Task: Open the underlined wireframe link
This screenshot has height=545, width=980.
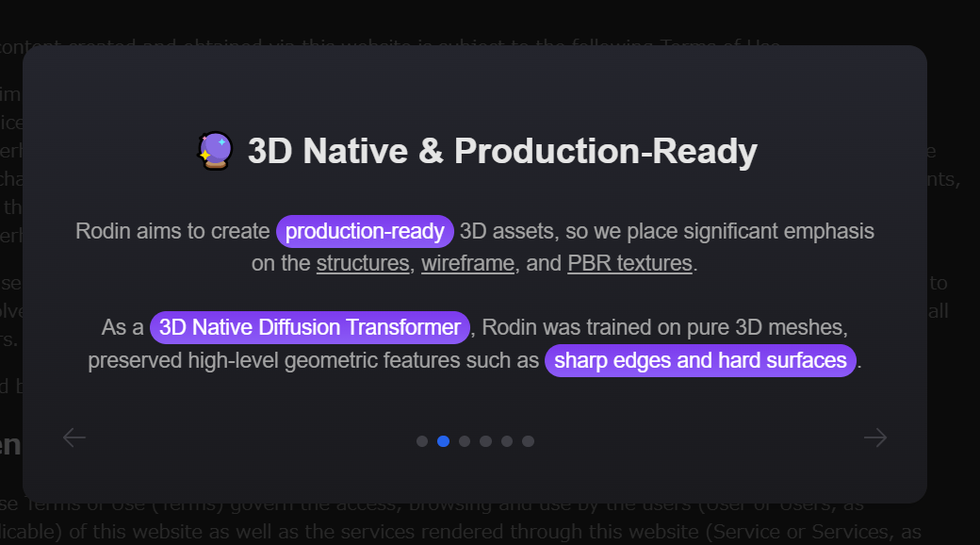Action: [x=467, y=263]
